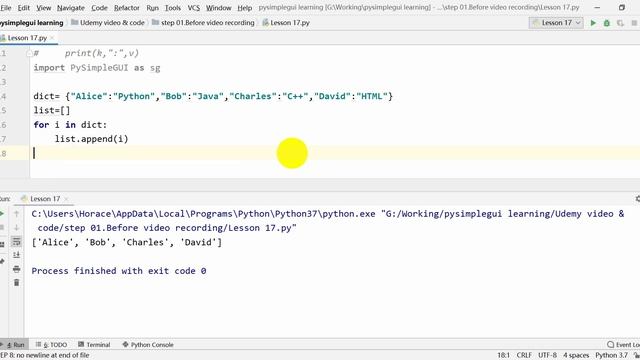
Task: Click the list.append(i) line
Action: tap(91, 139)
